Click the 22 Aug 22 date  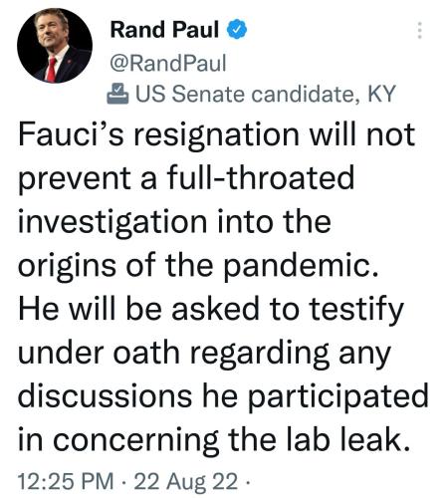pyautogui.click(x=186, y=481)
